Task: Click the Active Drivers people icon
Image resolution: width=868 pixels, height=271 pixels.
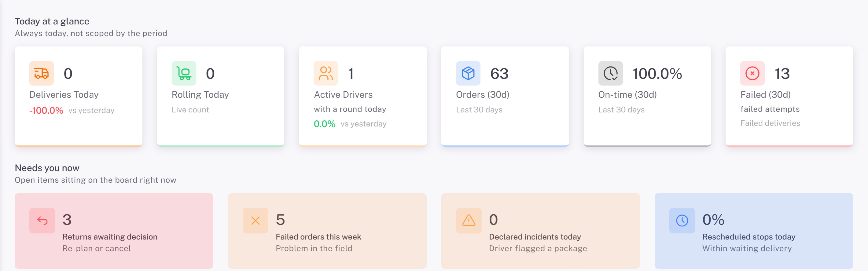Action: 326,73
